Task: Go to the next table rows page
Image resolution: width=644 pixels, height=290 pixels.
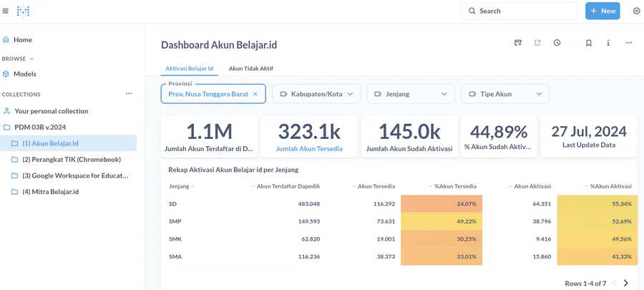Action: [625, 284]
